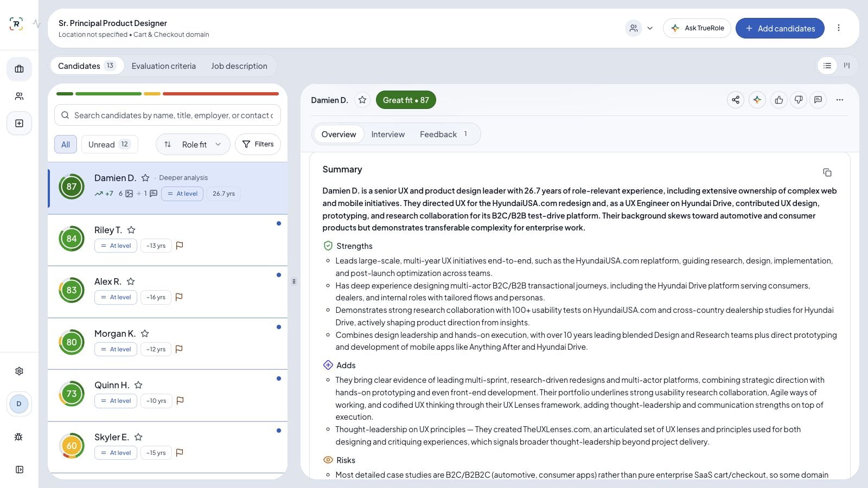The height and width of the screenshot is (488, 868).
Task: Switch to Job description tab
Action: (239, 66)
